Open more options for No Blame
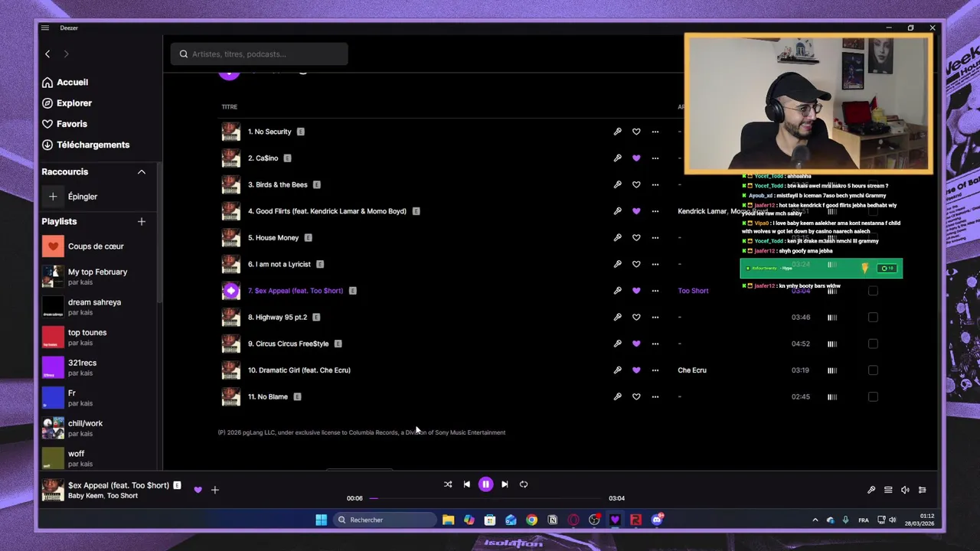 click(655, 396)
